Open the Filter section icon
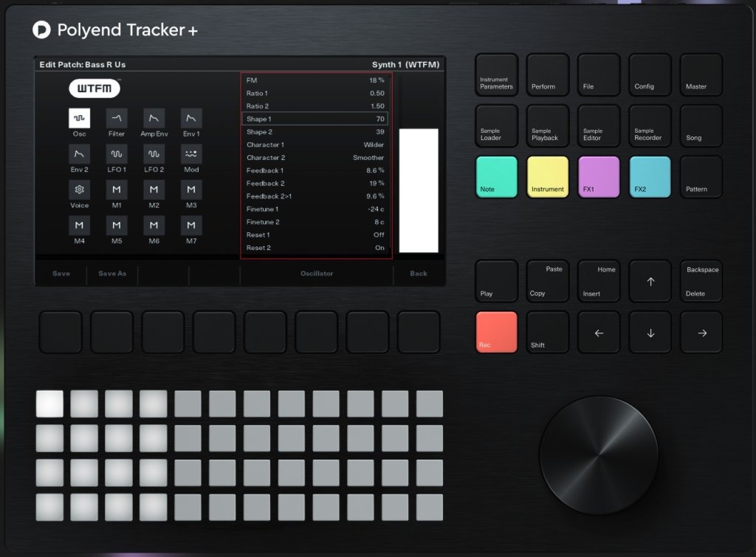The width and height of the screenshot is (756, 557). click(x=116, y=118)
